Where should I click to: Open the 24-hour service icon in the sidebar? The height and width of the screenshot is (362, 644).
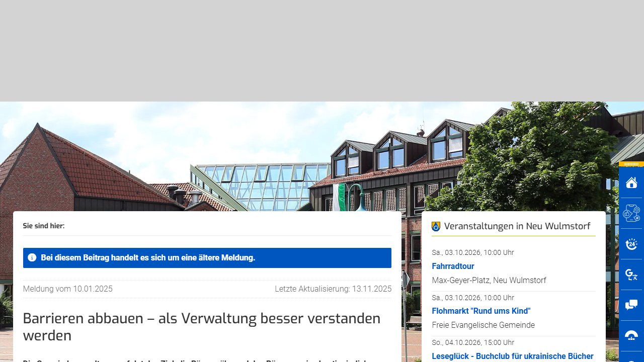click(631, 244)
